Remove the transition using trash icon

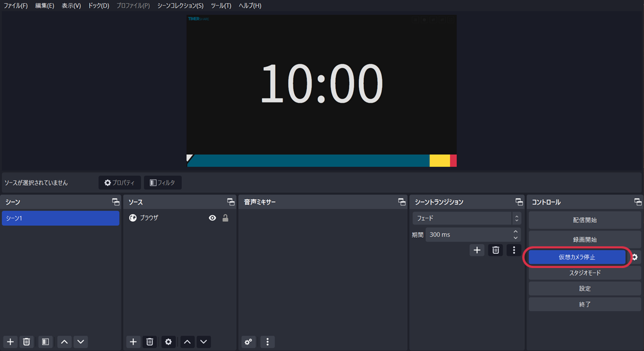(495, 250)
